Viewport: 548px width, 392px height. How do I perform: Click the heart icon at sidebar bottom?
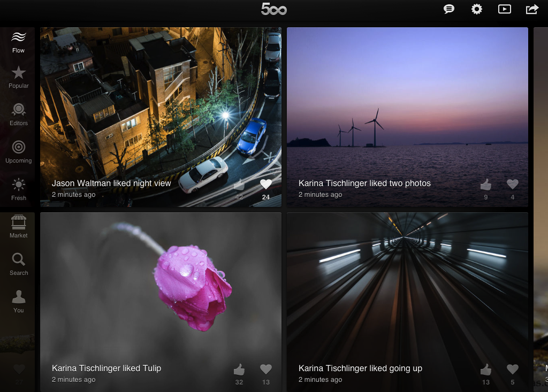click(x=19, y=369)
